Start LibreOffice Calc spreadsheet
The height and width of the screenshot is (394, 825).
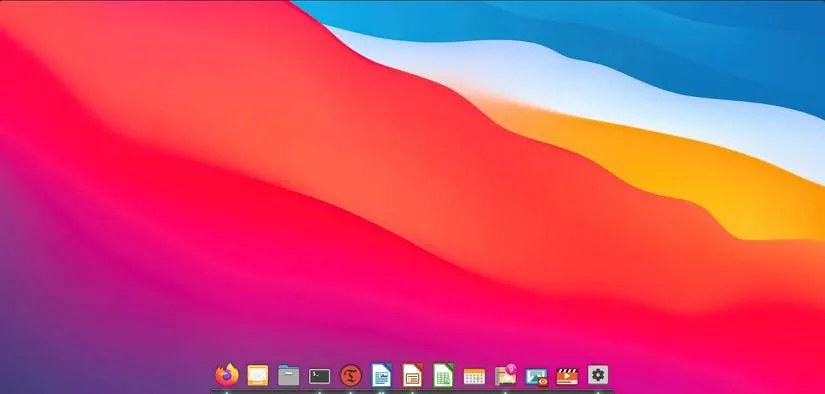click(444, 375)
